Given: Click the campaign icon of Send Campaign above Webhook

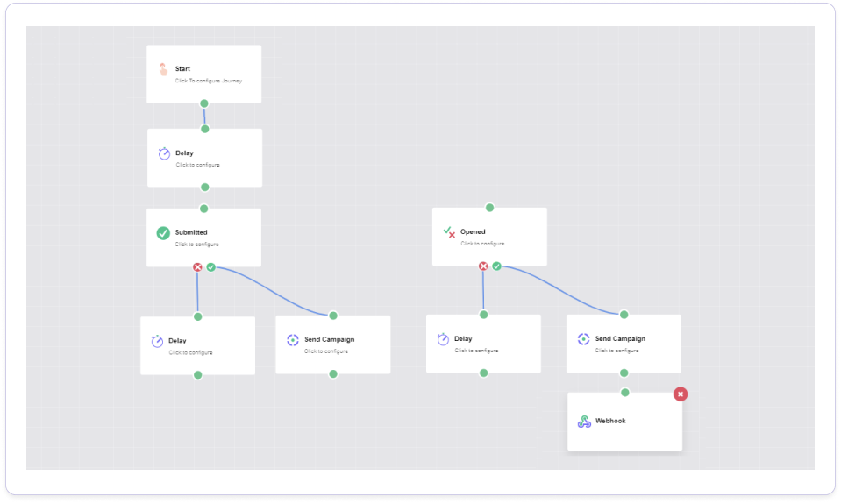Looking at the screenshot, I should (x=583, y=339).
